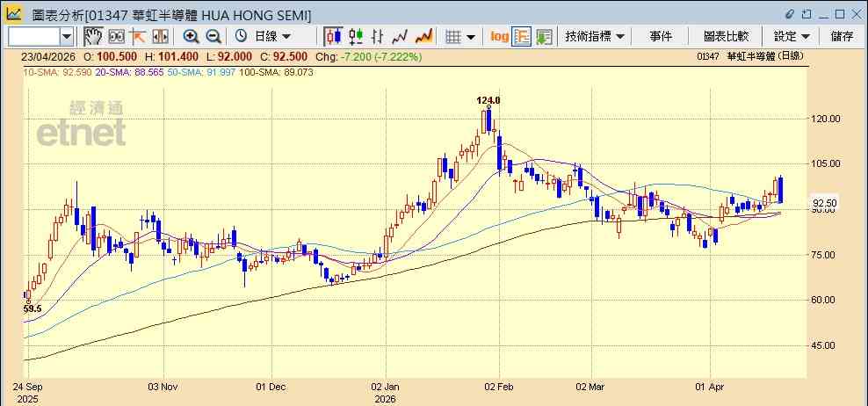
Task: Click the 事件 button
Action: click(661, 37)
